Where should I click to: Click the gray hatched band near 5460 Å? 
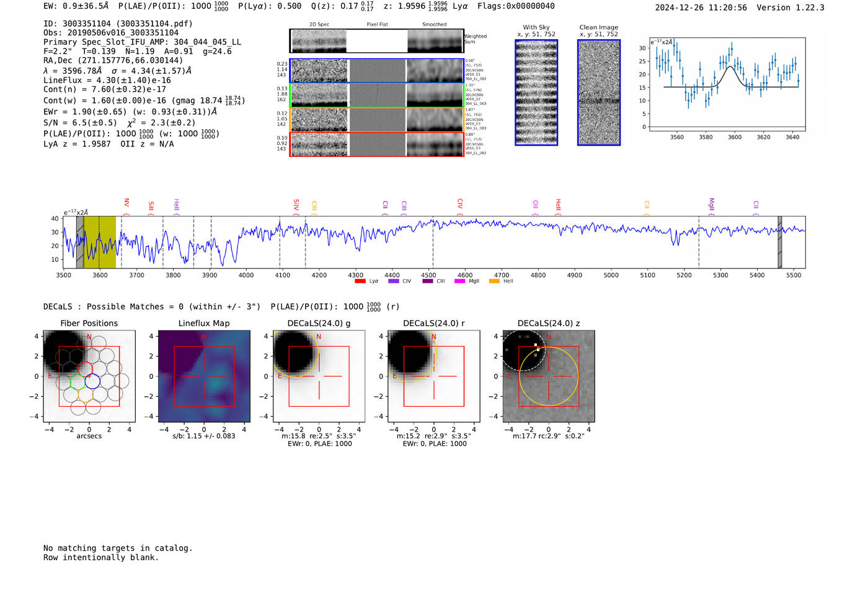point(780,242)
